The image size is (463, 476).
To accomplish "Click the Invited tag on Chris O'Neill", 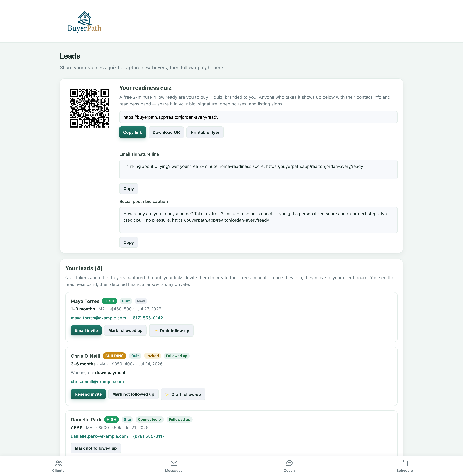I will tap(152, 356).
